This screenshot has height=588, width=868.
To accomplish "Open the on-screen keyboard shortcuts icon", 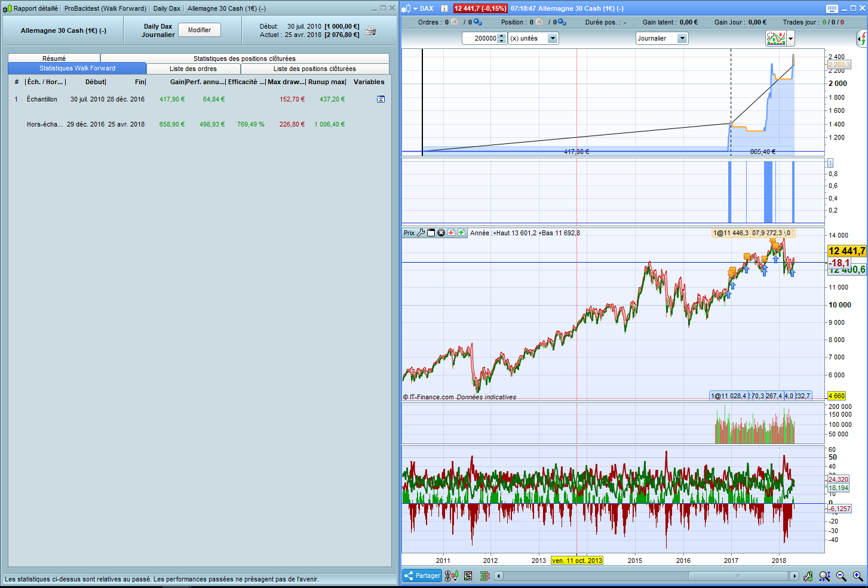I will click(832, 8).
